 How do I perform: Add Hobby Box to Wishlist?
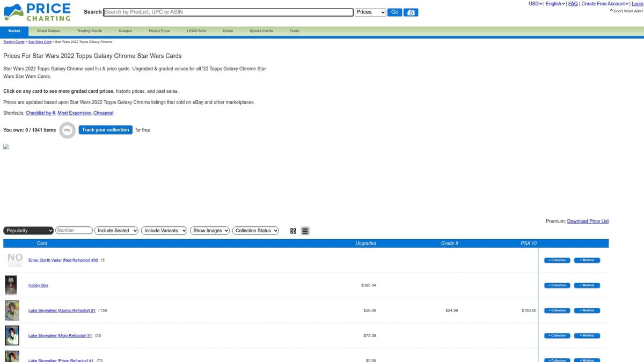pyautogui.click(x=587, y=285)
